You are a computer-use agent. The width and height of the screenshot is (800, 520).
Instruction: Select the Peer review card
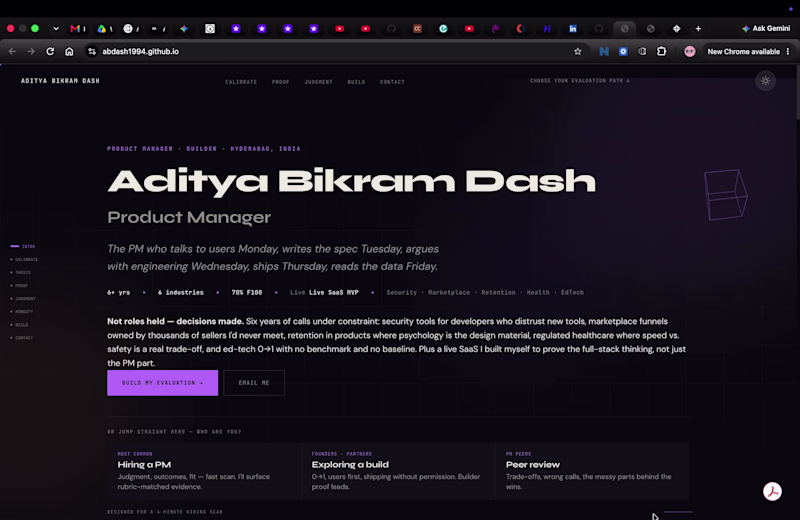pyautogui.click(x=592, y=471)
